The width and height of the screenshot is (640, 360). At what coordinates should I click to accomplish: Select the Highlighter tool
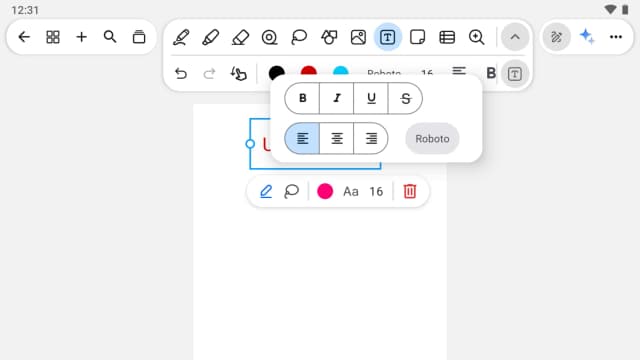pyautogui.click(x=210, y=37)
